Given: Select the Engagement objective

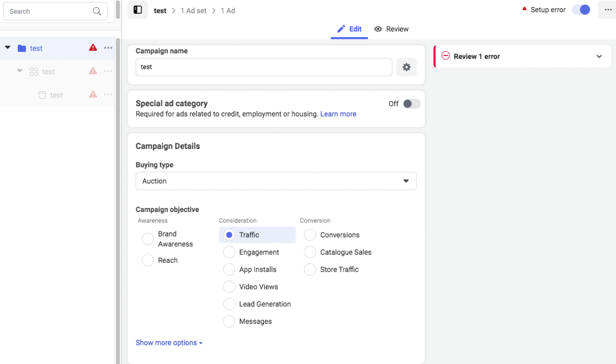Looking at the screenshot, I should tap(229, 252).
